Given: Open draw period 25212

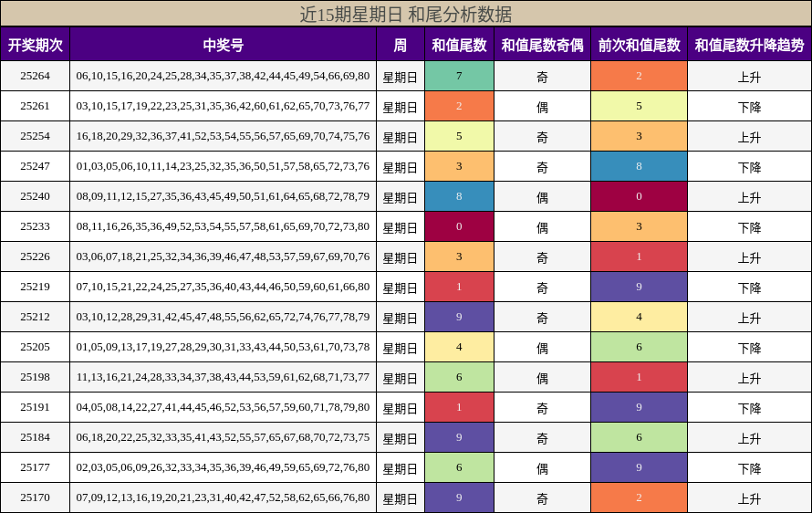Looking at the screenshot, I should click(35, 318).
